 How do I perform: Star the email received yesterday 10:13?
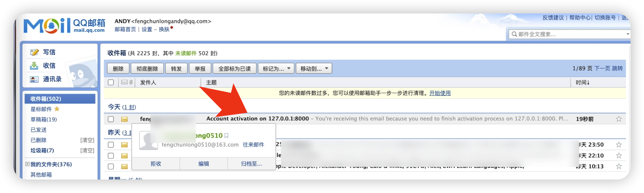[x=619, y=166]
